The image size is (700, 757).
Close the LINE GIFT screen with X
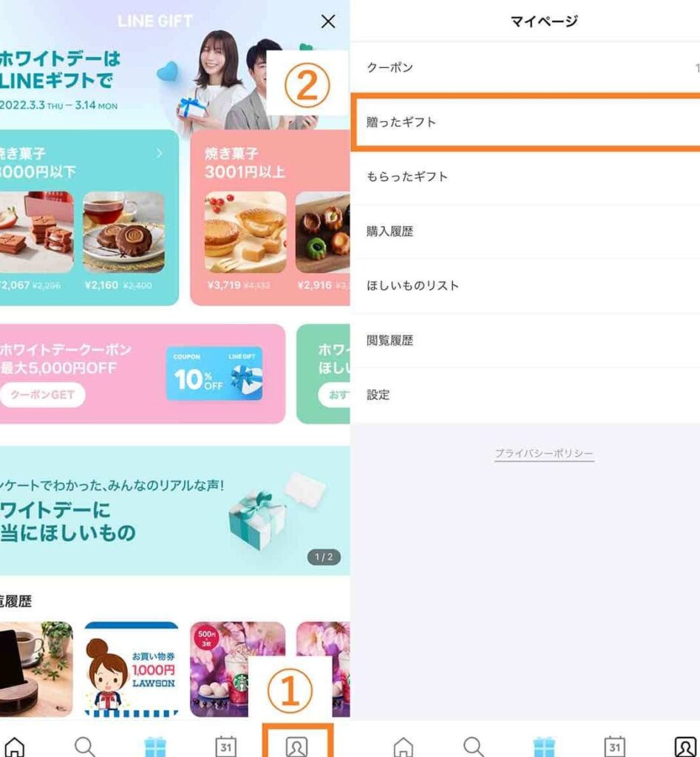(328, 21)
